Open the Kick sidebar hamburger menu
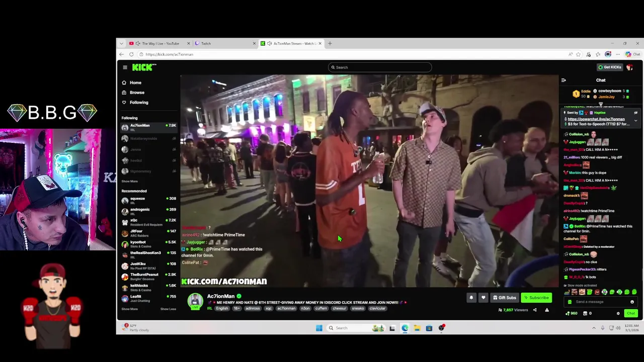Screen dimensions: 644x362 (x=125, y=67)
